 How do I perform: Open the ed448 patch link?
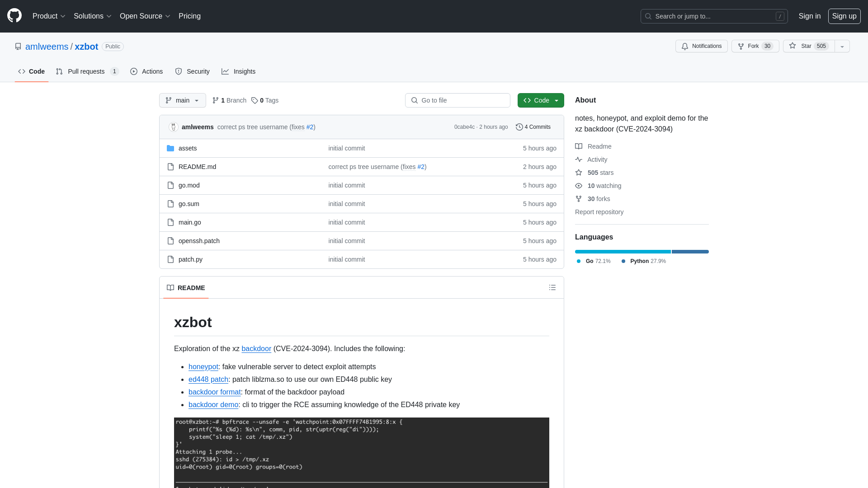(208, 380)
